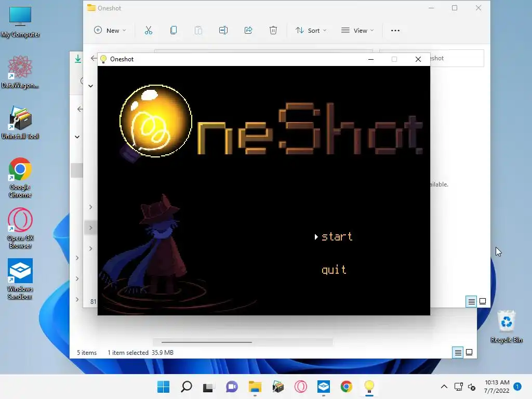Click the Delete trash icon in File Explorer
Screen dimensions: 532x399
(x=273, y=30)
